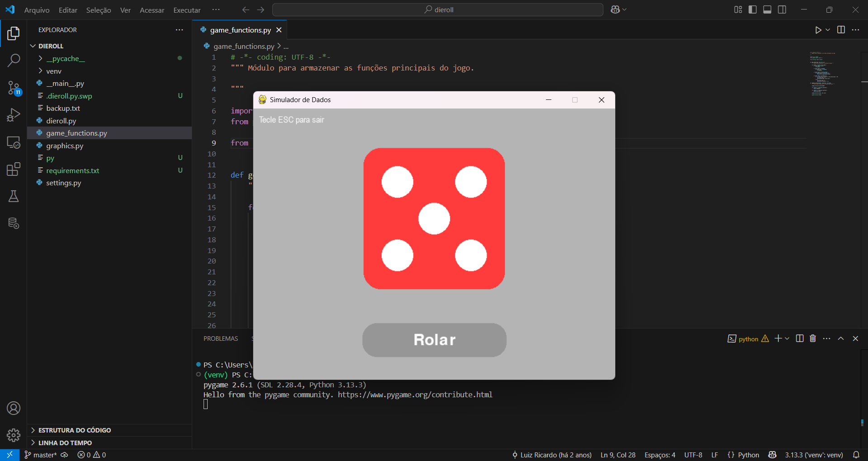Switch to the PROBLEMAS panel tab

click(x=221, y=339)
